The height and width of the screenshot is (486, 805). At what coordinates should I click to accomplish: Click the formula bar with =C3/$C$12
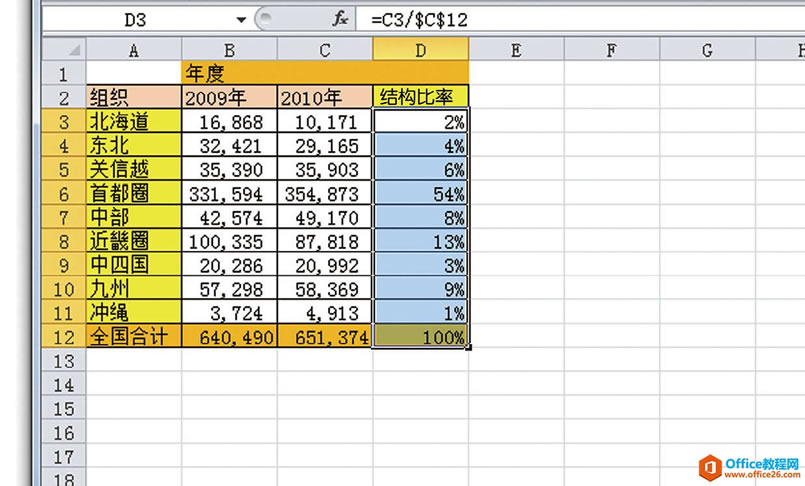pyautogui.click(x=580, y=20)
